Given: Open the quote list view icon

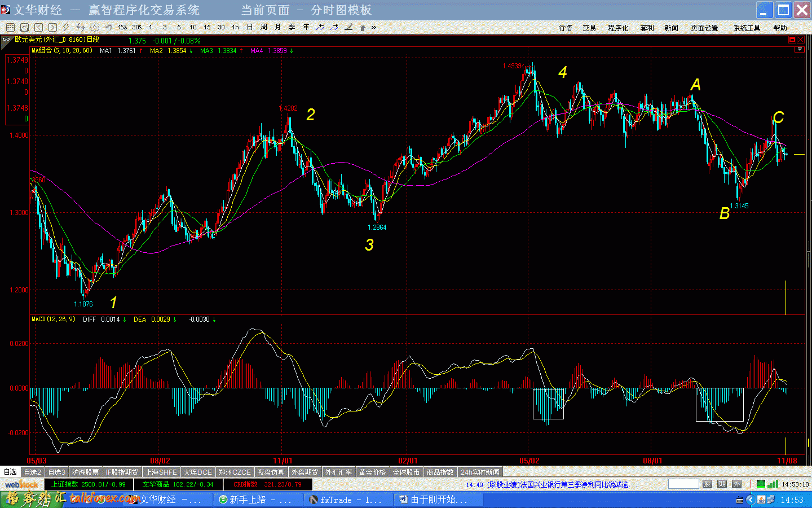Looking at the screenshot, I should click(x=10, y=27).
